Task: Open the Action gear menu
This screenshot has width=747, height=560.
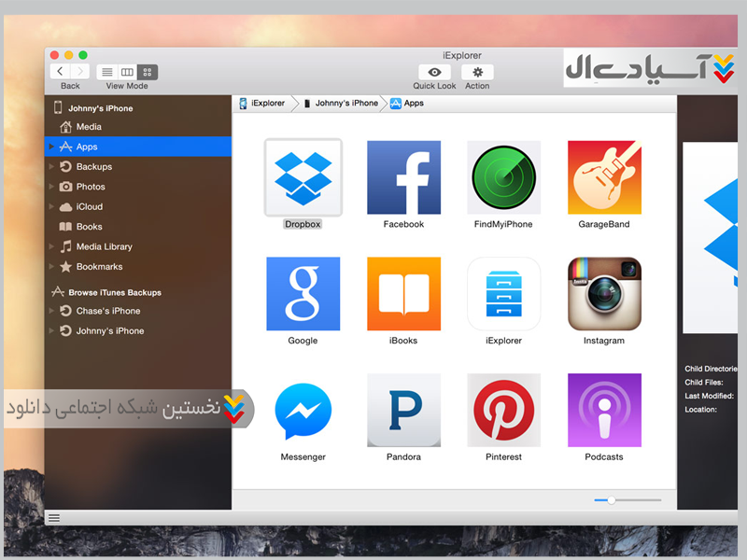Action: 477,72
